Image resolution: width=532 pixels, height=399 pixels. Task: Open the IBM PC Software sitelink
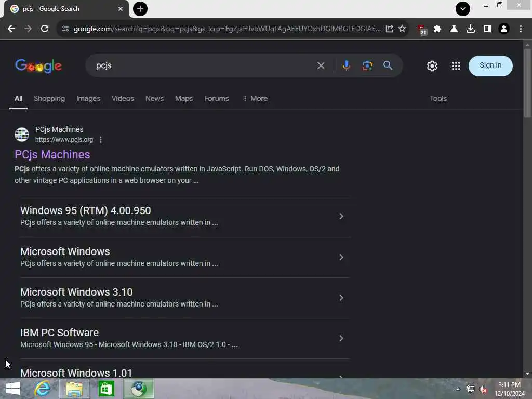point(59,332)
